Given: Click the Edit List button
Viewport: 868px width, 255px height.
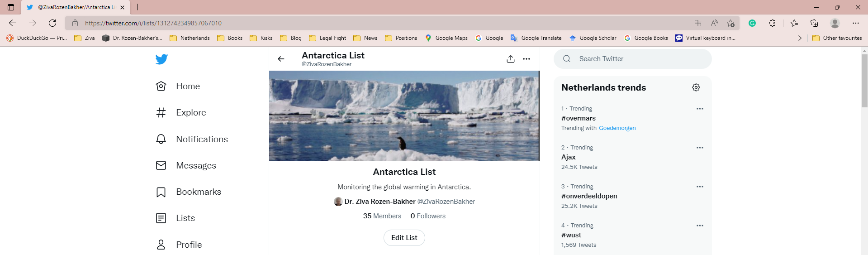Looking at the screenshot, I should click(404, 238).
